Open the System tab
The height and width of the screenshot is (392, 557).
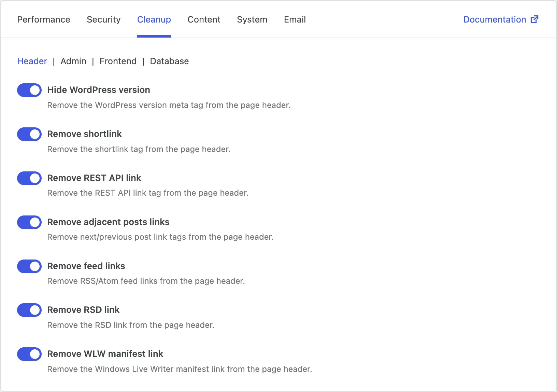coord(252,19)
